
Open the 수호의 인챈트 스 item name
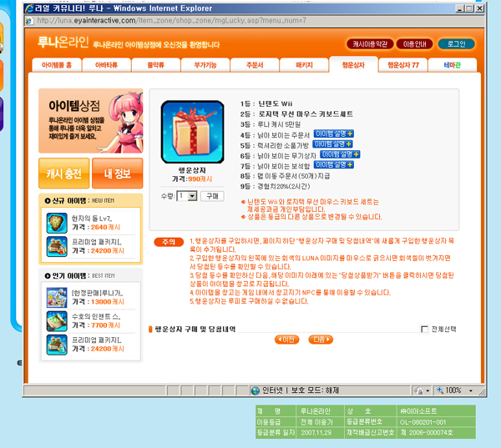coord(96,317)
